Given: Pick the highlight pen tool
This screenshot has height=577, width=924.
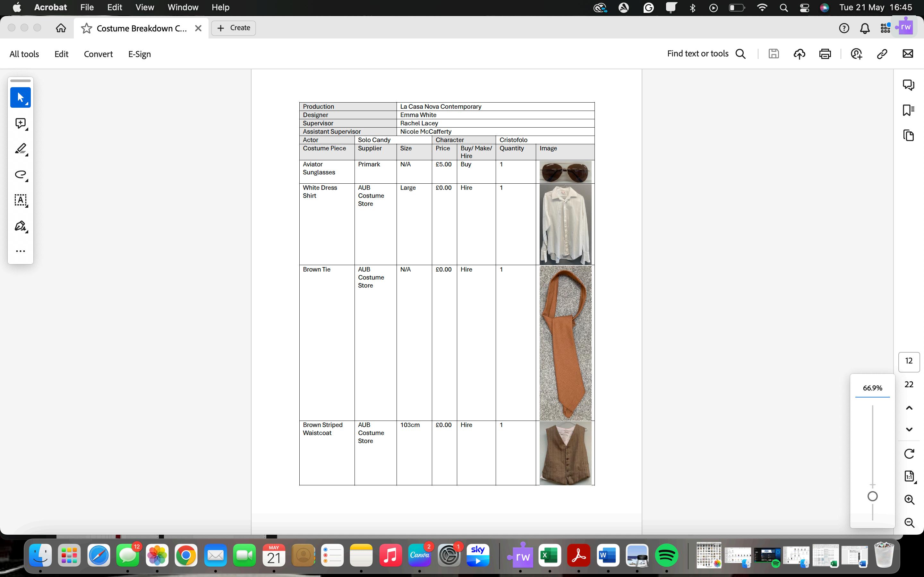Looking at the screenshot, I should [20, 149].
